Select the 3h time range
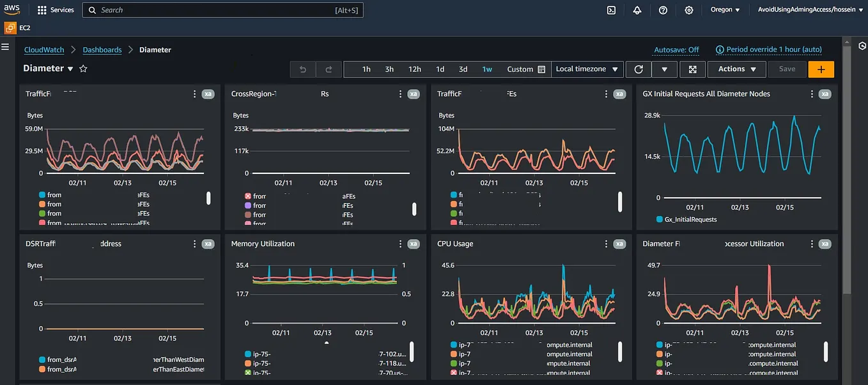This screenshot has width=868, height=385. [x=389, y=69]
